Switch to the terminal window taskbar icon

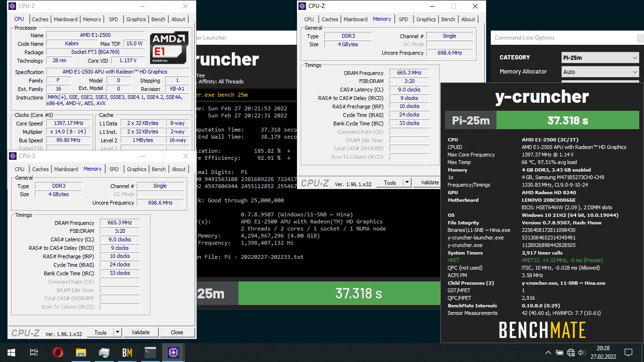[150, 352]
